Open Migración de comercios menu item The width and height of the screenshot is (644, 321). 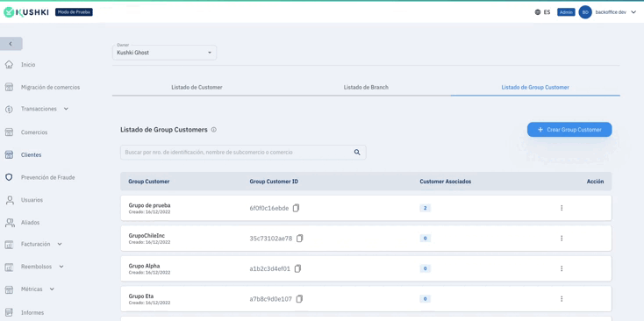point(51,88)
